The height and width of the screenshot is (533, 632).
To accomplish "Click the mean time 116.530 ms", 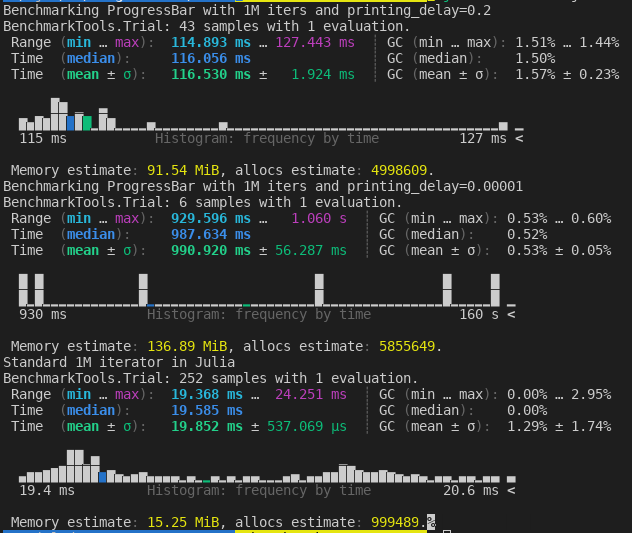I will point(211,75).
